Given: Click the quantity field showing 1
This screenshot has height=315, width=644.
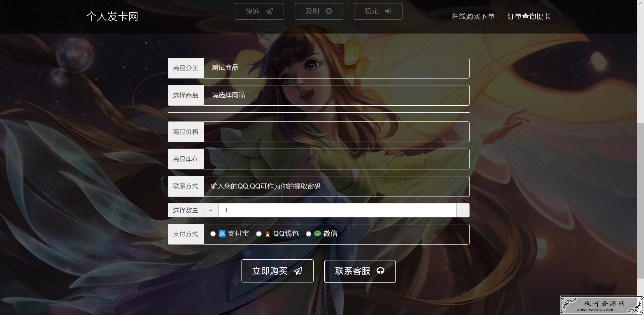Looking at the screenshot, I should click(337, 210).
